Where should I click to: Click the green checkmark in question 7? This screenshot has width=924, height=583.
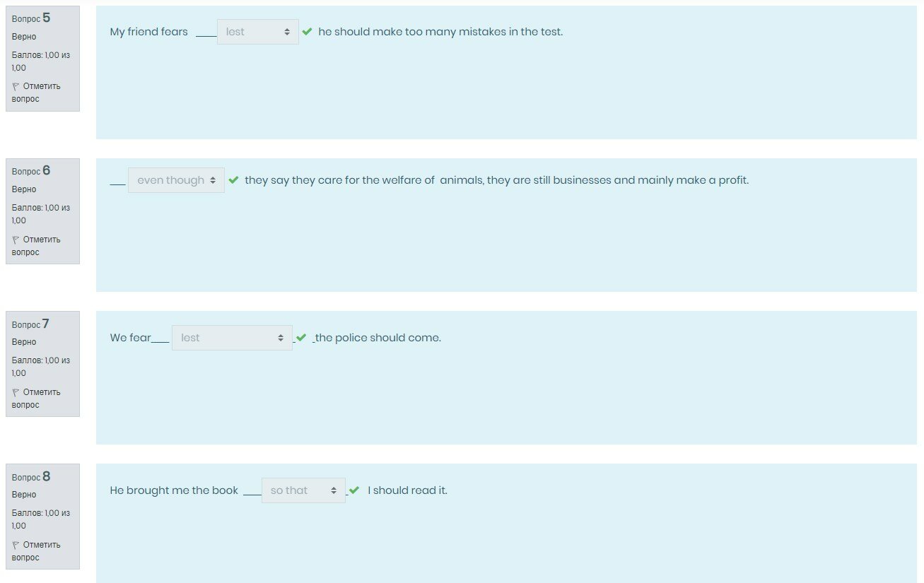coord(301,338)
